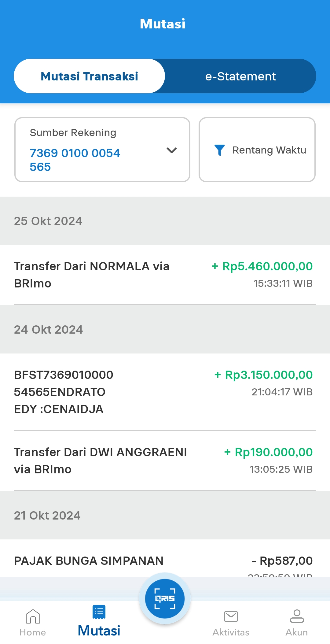Open Transfer Dari NORMALA transaction

point(92,275)
